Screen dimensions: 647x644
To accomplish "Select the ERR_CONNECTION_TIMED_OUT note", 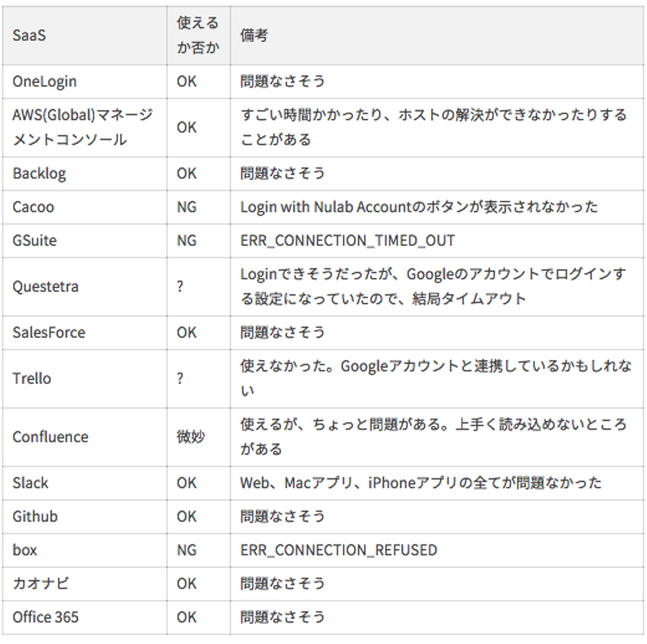I will (x=347, y=241).
